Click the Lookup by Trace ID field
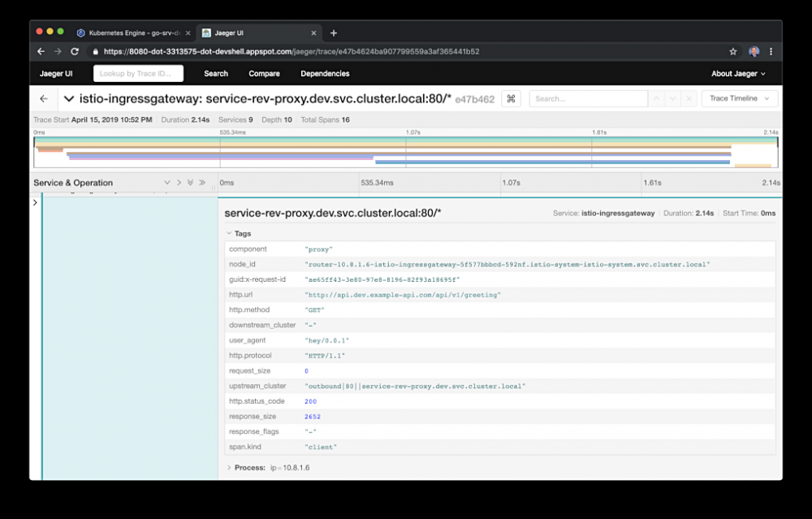 [138, 73]
